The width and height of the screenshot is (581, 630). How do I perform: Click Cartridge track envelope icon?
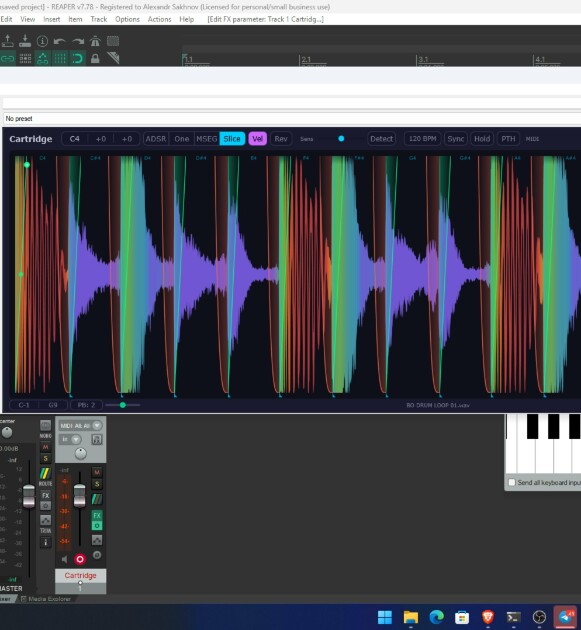[x=97, y=540]
